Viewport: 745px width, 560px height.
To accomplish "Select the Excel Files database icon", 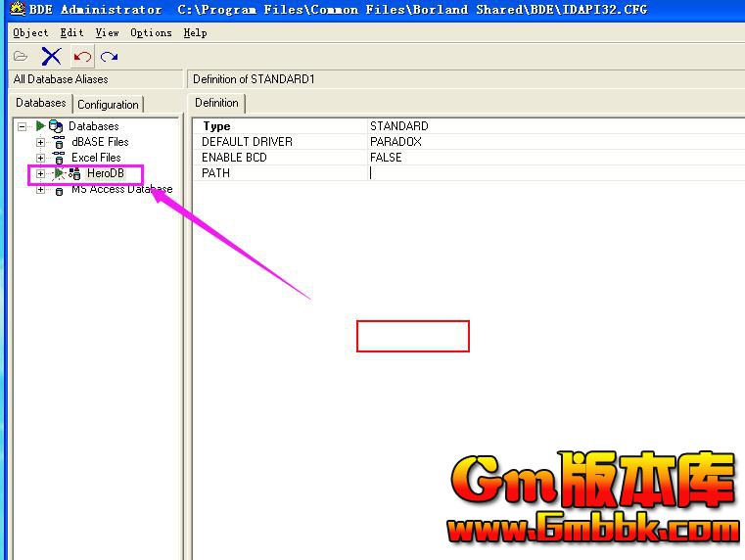I will [59, 158].
